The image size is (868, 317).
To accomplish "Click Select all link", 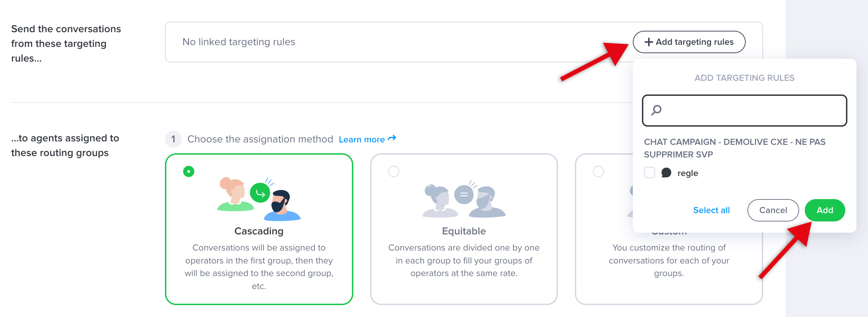I will (711, 210).
